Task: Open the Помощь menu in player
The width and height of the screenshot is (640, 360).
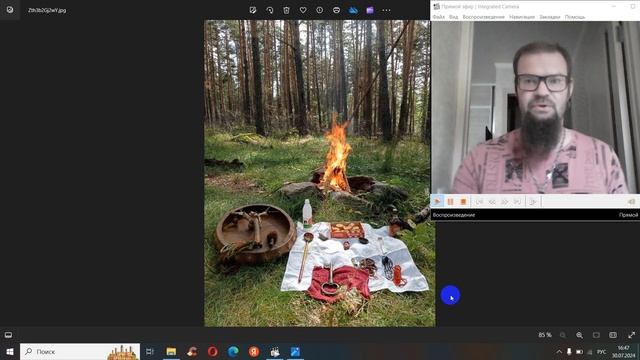Action: click(x=575, y=17)
